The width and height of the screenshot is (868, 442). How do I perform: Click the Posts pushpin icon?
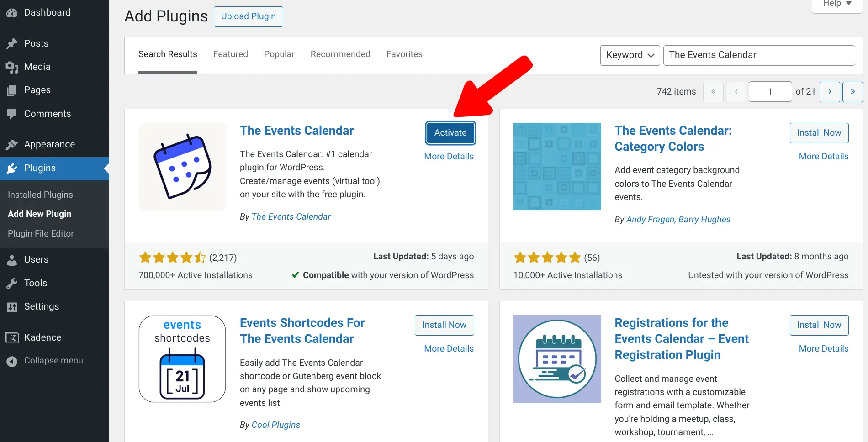(12, 43)
